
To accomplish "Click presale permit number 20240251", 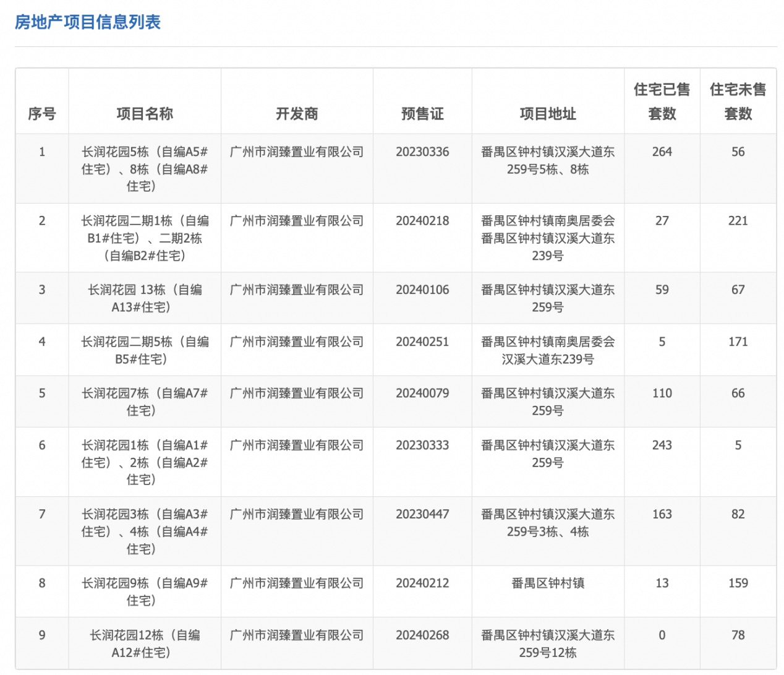I will coord(422,342).
